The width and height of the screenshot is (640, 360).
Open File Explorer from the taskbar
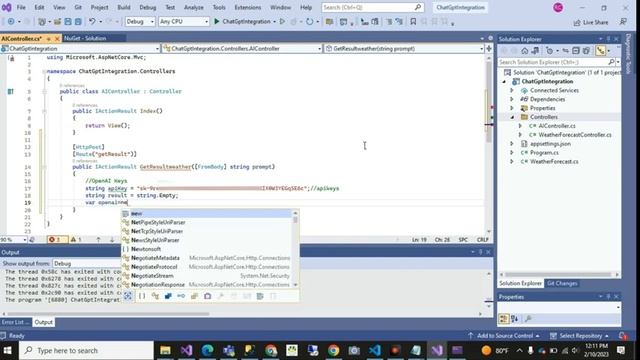point(165,350)
